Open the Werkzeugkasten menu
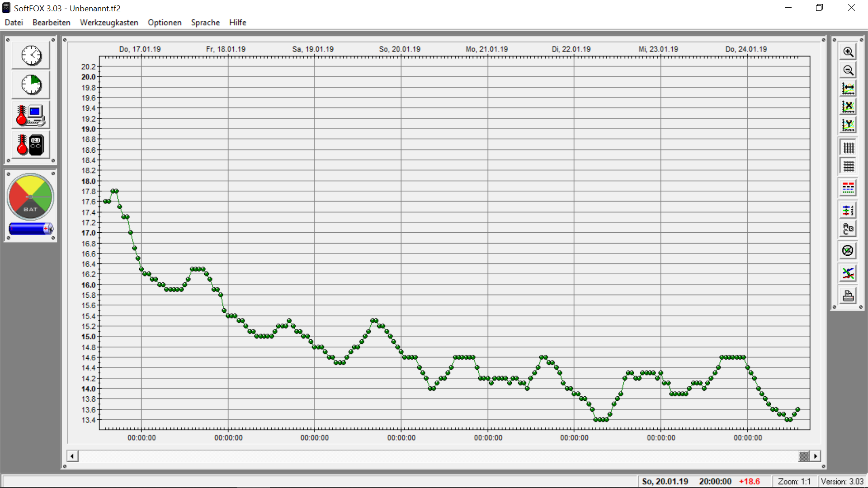 (x=109, y=23)
